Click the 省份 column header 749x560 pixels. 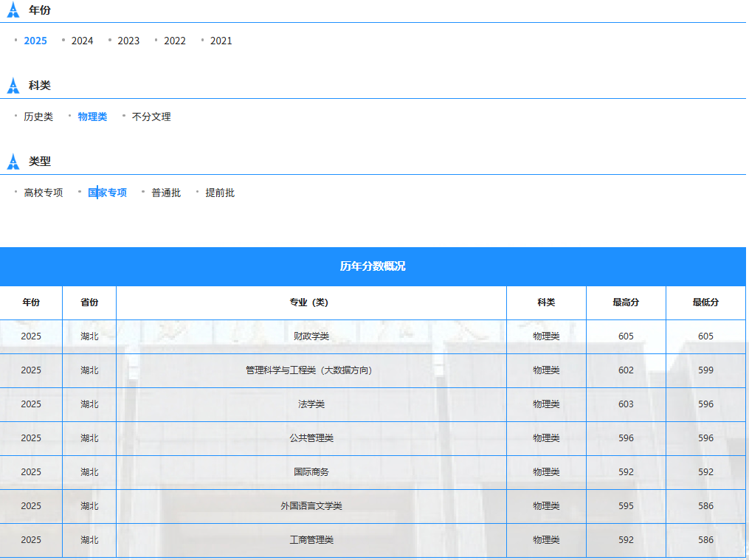click(89, 303)
